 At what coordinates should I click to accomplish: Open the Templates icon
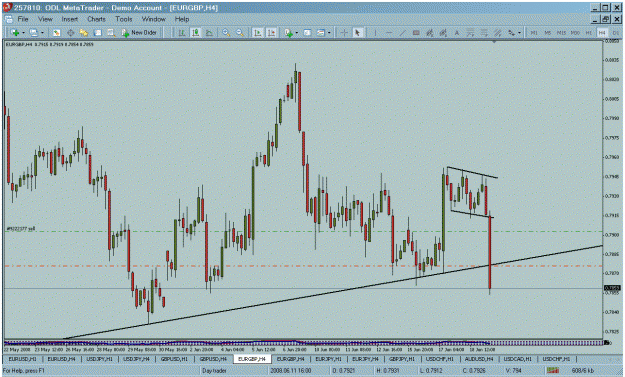pyautogui.click(x=321, y=33)
